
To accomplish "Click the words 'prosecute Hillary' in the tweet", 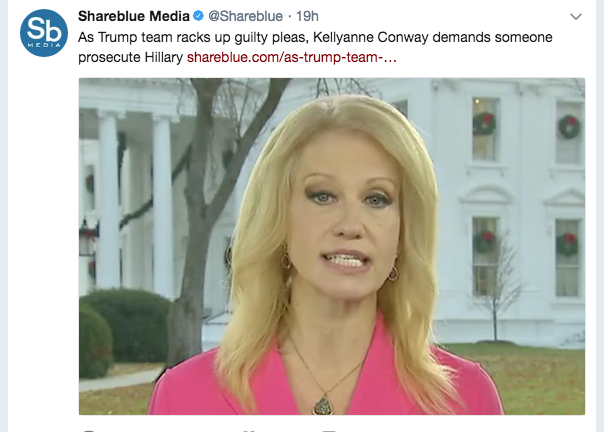I will point(130,57).
